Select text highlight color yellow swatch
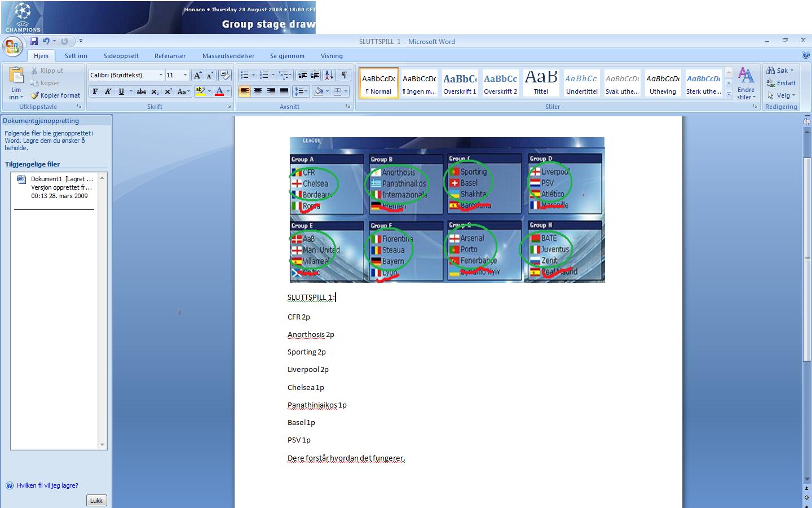Image resolution: width=812 pixels, height=508 pixels. point(200,91)
